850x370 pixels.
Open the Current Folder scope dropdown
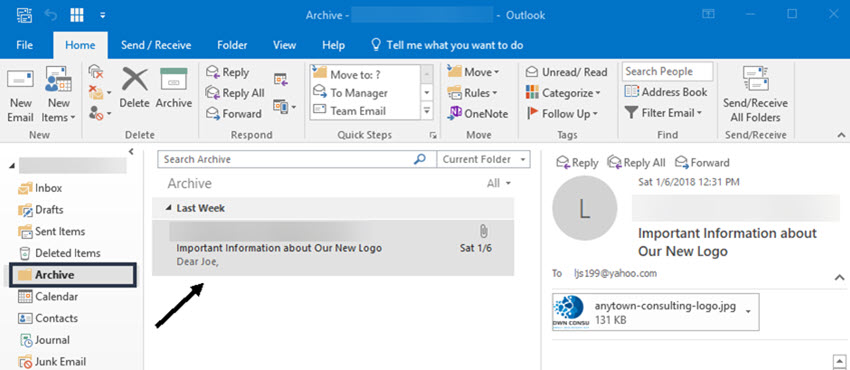point(484,159)
